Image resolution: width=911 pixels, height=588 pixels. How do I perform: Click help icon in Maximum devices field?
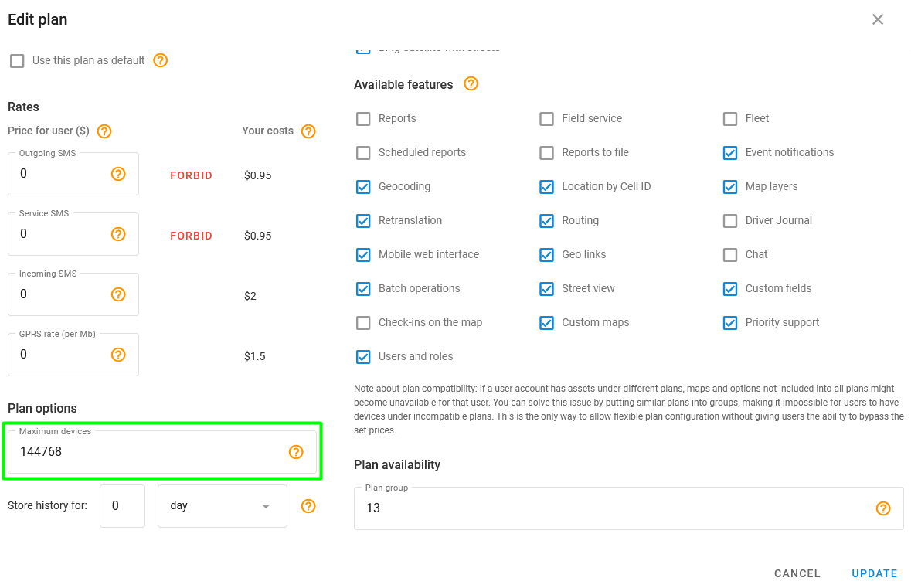pos(296,452)
